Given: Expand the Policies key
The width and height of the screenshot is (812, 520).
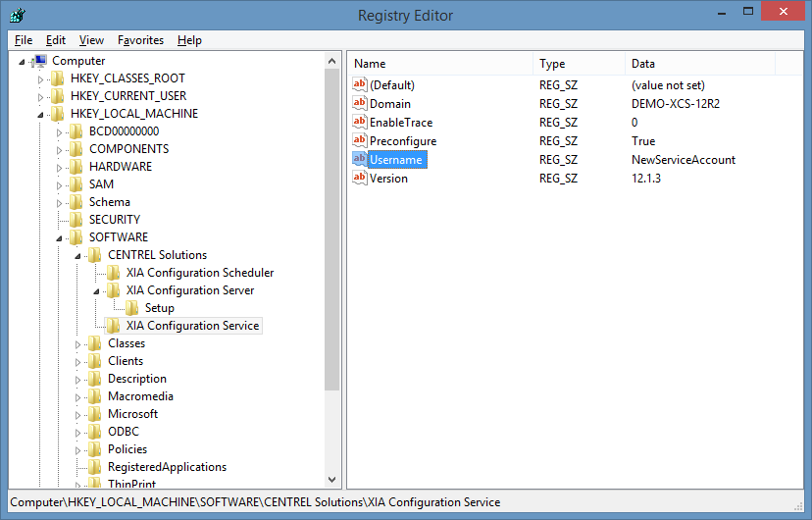Looking at the screenshot, I should pos(77,450).
